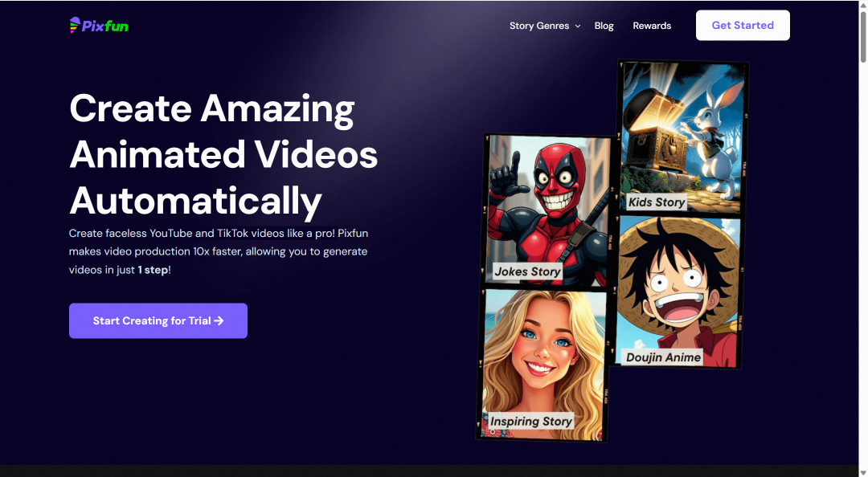868x477 pixels.
Task: Open the Inspiring Story thumbnail
Action: [x=543, y=365]
